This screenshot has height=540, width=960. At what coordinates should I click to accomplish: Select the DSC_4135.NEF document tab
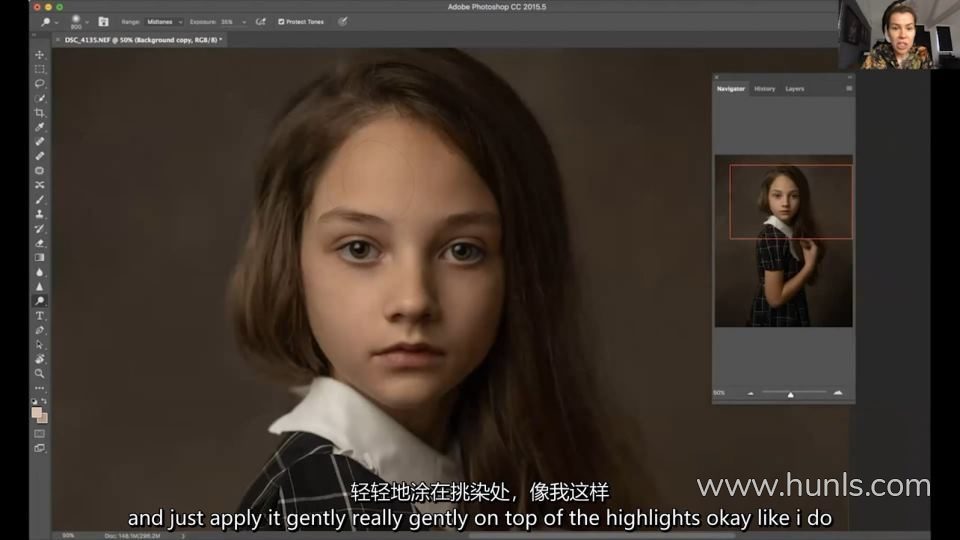(x=144, y=40)
